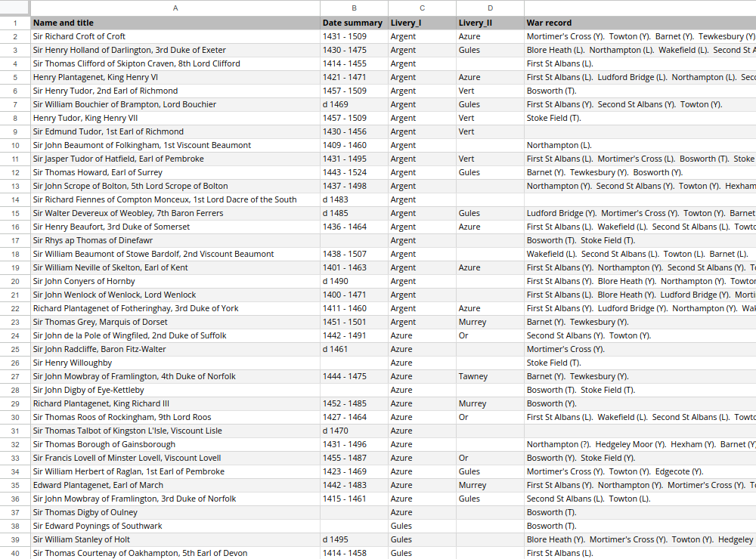
Task: Click column C header letter
Action: [422, 8]
